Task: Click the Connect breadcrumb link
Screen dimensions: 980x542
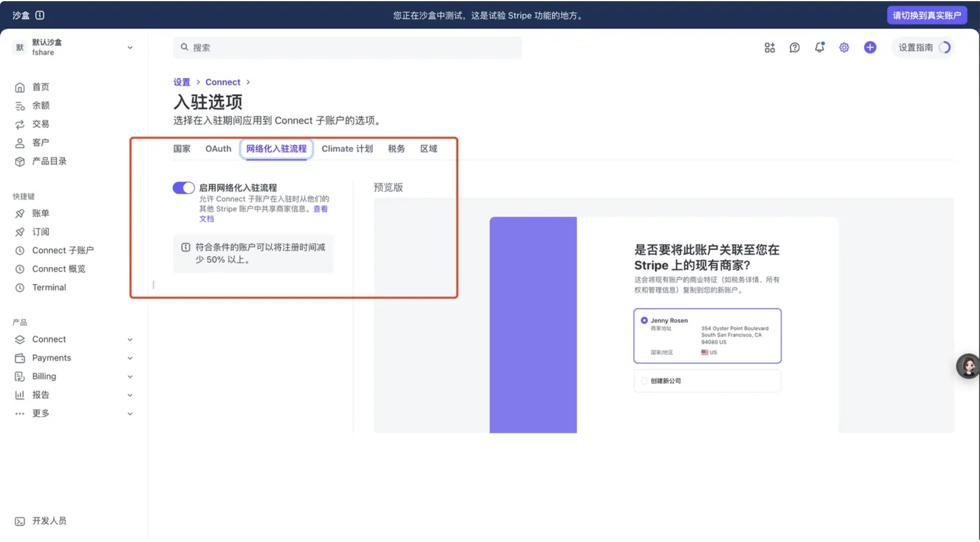Action: 223,82
